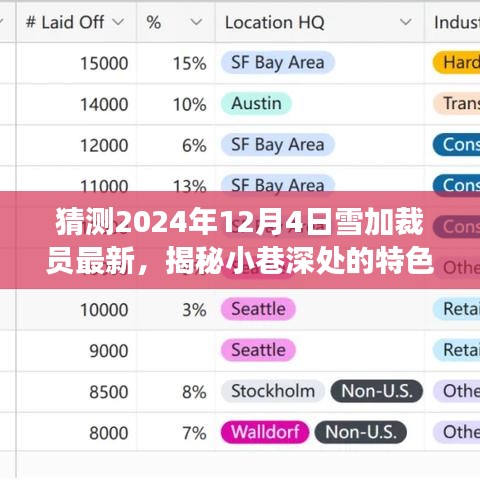
Task: Expand the % column header chevron
Action: 196,22
